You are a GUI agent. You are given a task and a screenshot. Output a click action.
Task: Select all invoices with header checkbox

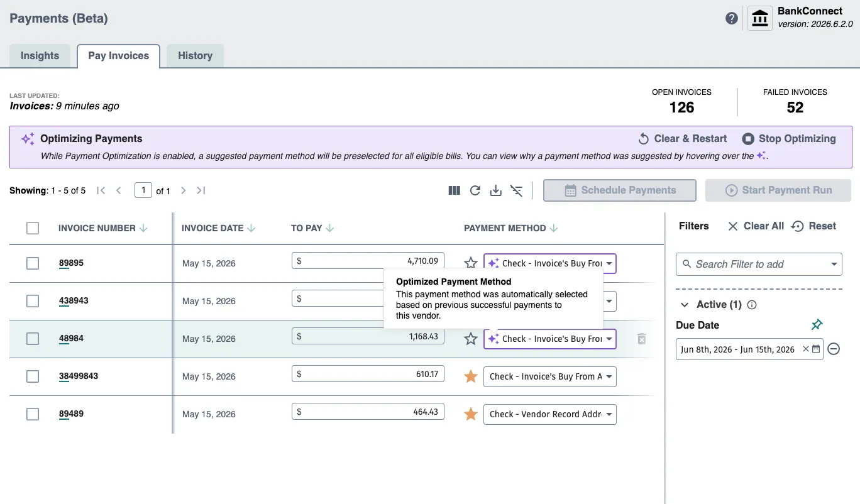(x=33, y=228)
